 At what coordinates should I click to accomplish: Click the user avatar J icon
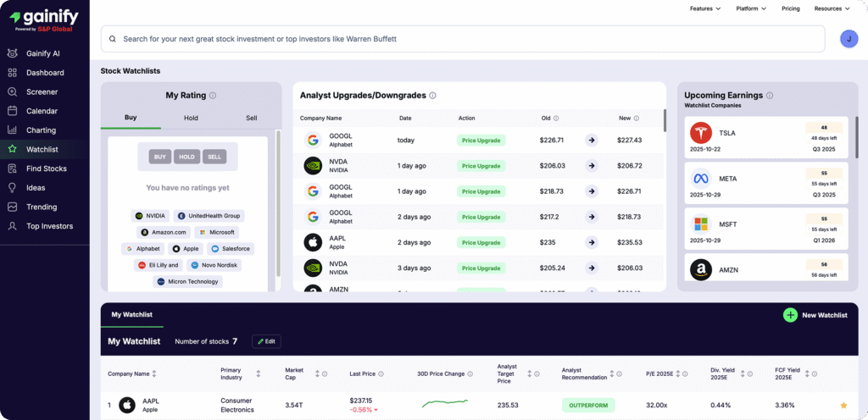point(849,38)
